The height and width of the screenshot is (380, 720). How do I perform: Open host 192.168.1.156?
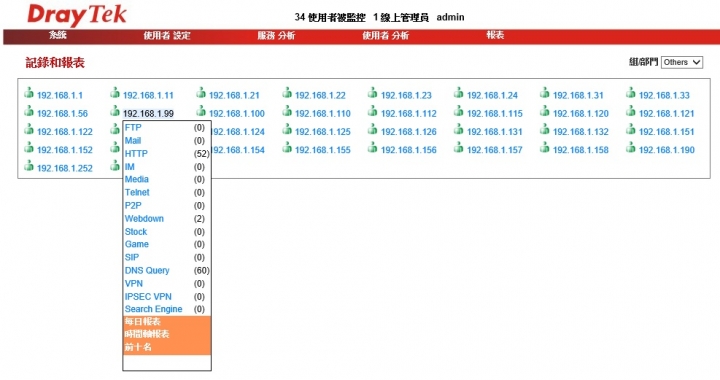pos(409,150)
